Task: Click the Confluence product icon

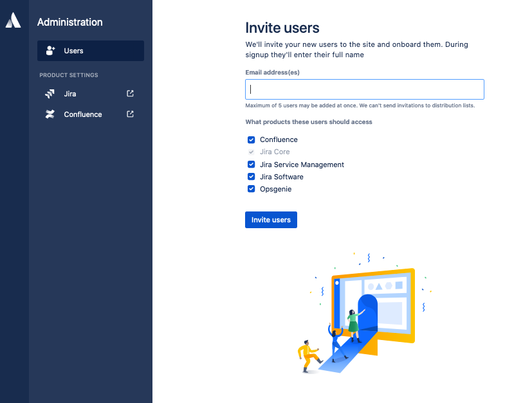Action: pyautogui.click(x=50, y=114)
